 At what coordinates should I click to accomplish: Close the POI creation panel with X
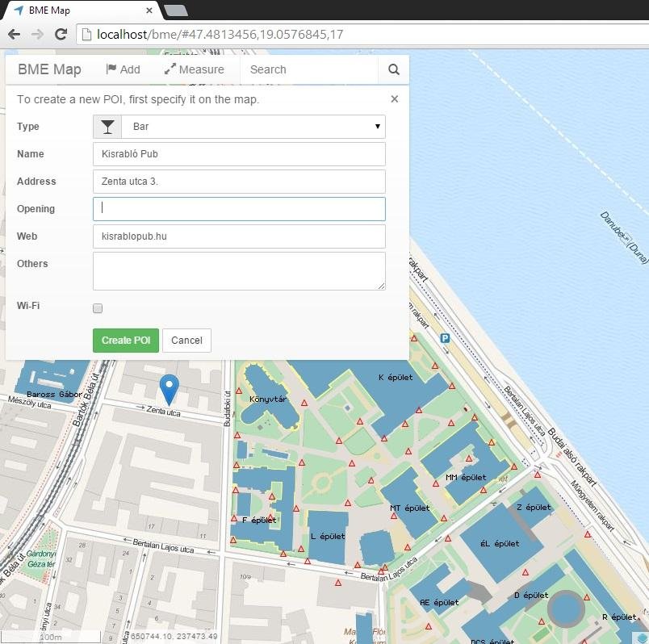(x=395, y=99)
